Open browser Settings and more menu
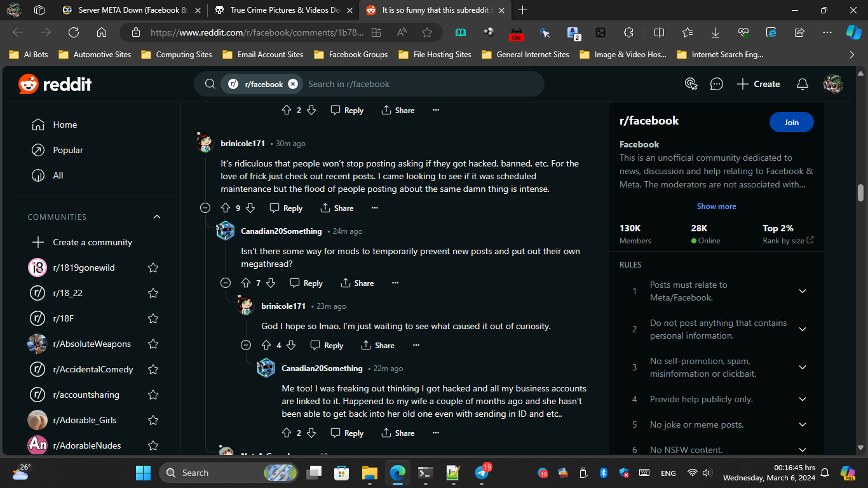The height and width of the screenshot is (488, 868). pos(827,32)
